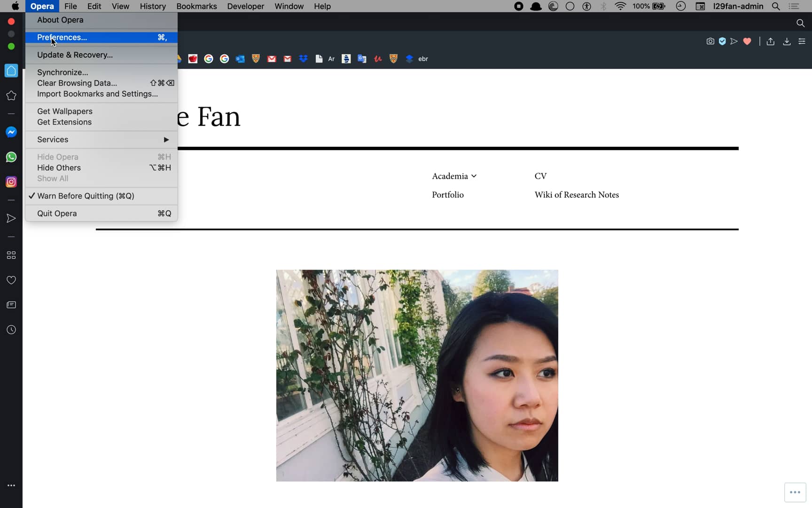Open the heart pinboards icon in sidebar

11,280
